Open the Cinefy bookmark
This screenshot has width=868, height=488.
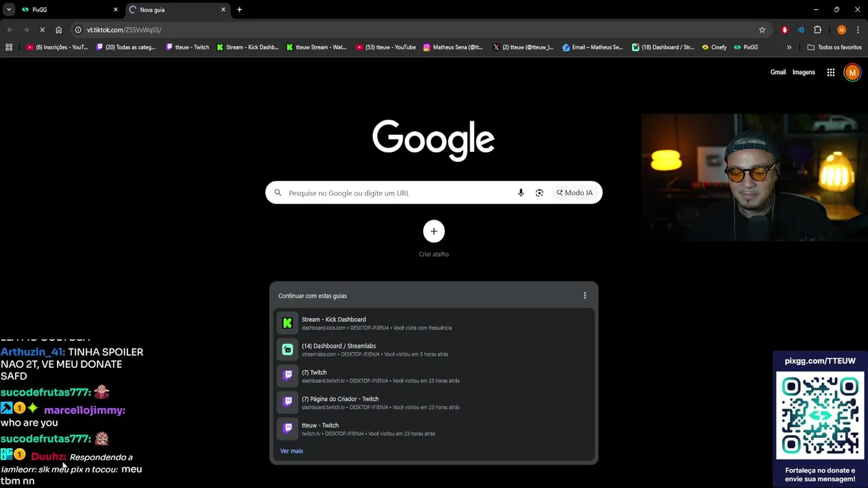tap(714, 47)
